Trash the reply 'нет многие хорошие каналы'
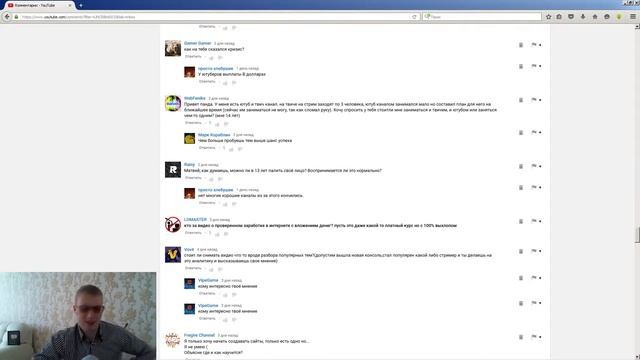The height and width of the screenshot is (360, 640). (x=521, y=188)
